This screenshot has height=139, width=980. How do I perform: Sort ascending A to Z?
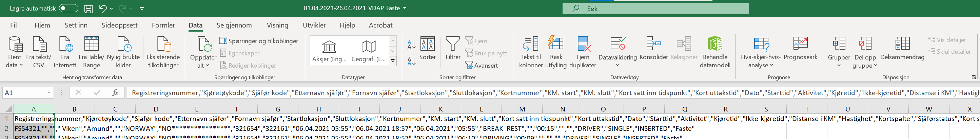pos(411,45)
